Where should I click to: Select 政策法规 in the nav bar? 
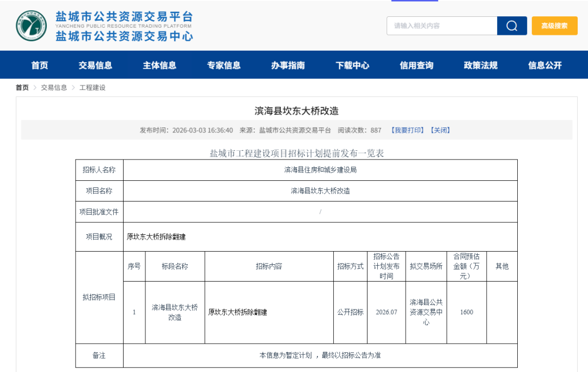point(481,65)
